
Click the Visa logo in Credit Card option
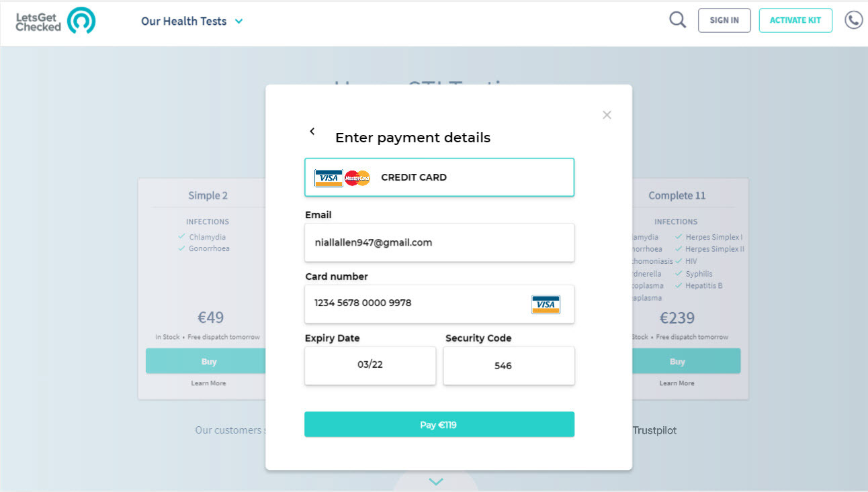pos(329,178)
